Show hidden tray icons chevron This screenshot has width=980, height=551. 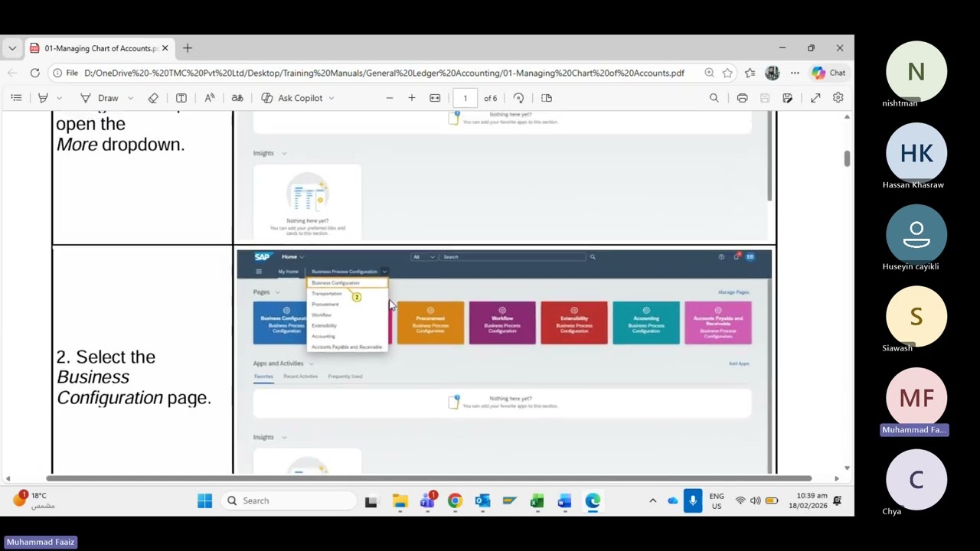pos(652,500)
